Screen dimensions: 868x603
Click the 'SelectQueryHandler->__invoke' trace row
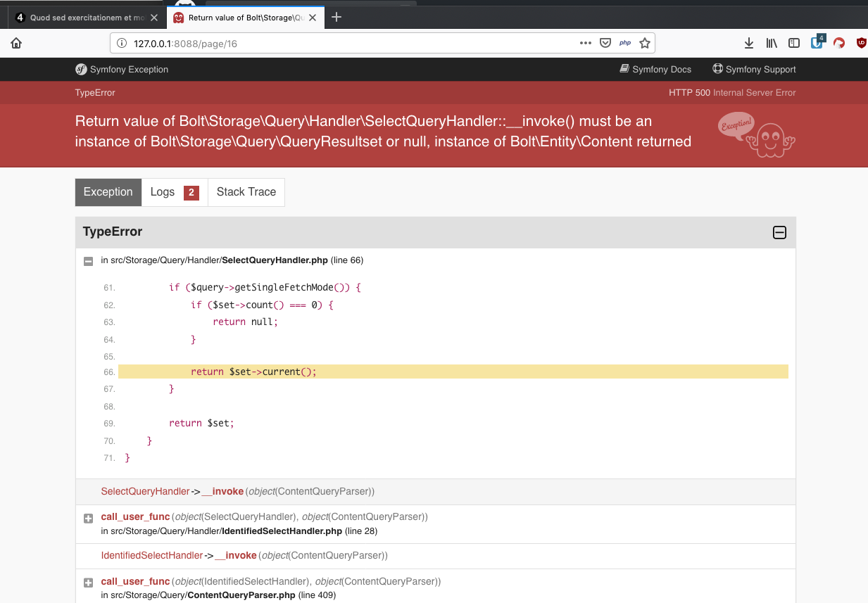click(435, 491)
